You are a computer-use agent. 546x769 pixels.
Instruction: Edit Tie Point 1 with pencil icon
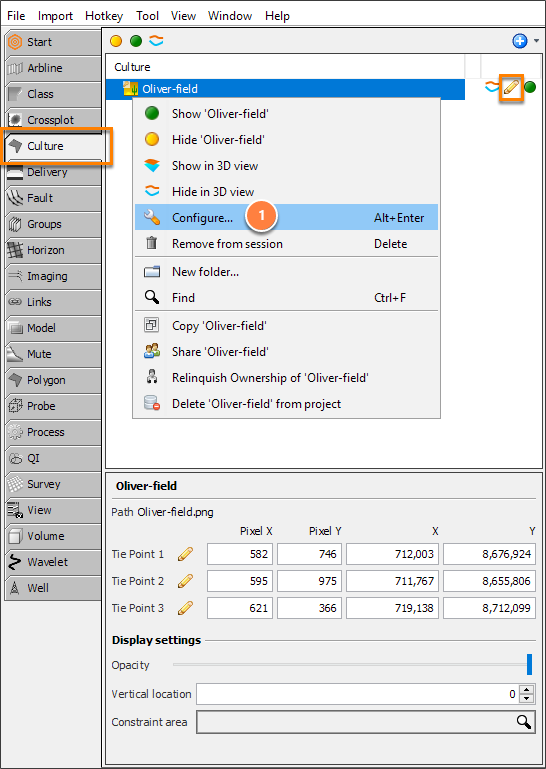point(185,554)
